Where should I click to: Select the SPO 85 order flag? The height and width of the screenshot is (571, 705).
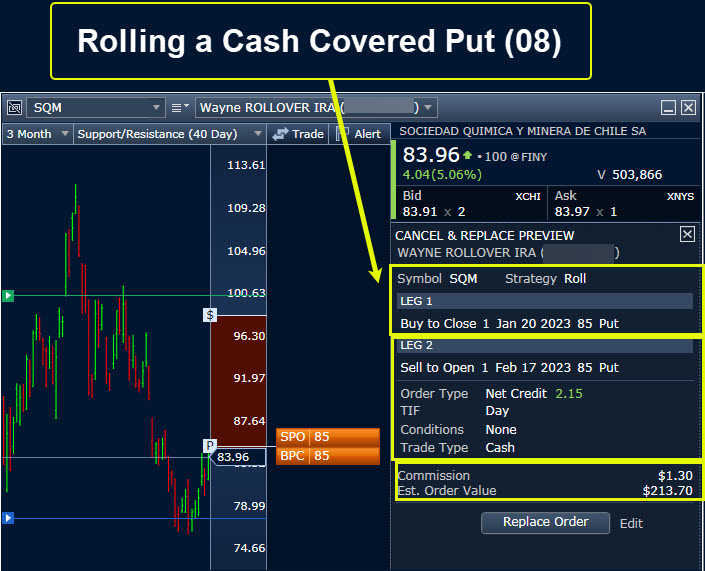tap(327, 437)
